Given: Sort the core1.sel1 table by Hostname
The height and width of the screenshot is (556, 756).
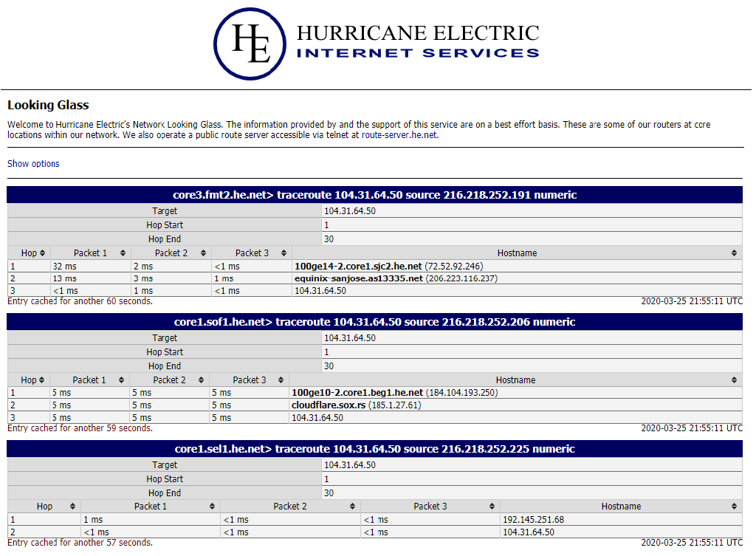Looking at the screenshot, I should (x=621, y=507).
